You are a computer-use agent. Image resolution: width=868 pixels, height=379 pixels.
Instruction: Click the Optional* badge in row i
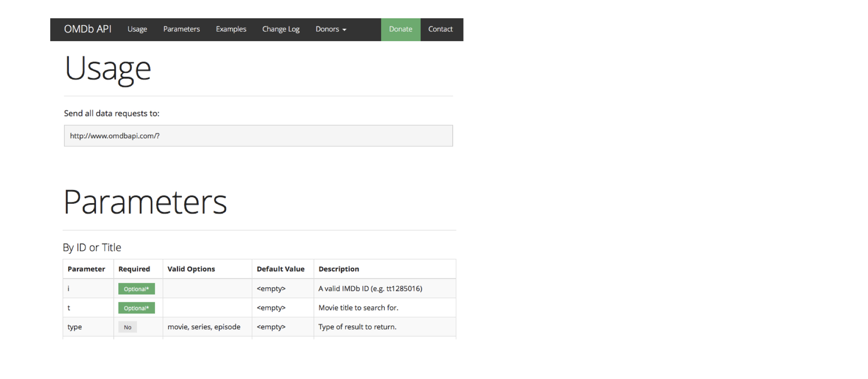pyautogui.click(x=137, y=289)
